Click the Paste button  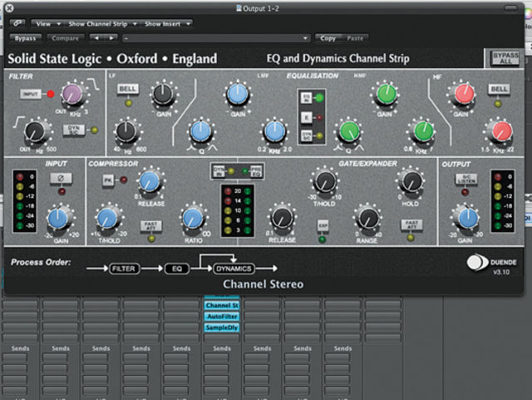pyautogui.click(x=355, y=38)
